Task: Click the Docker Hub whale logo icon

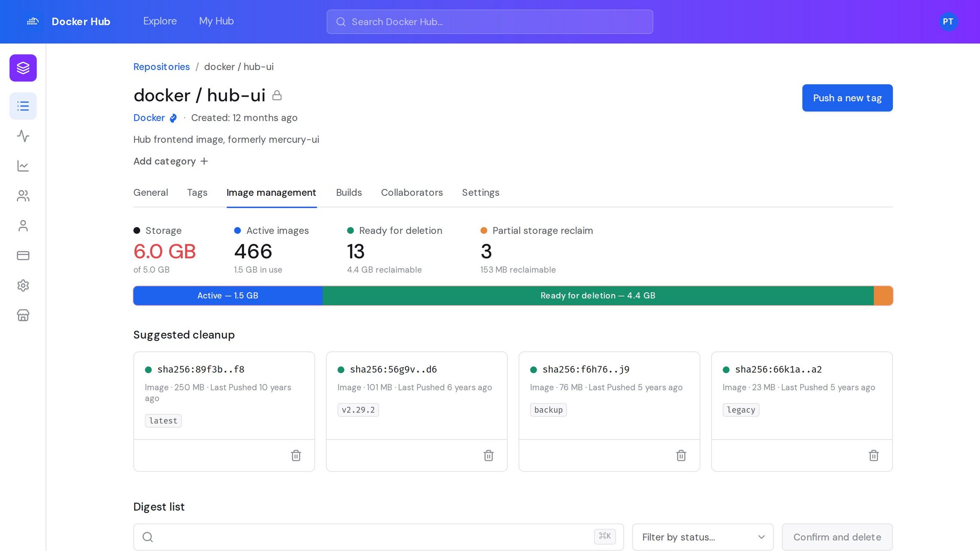Action: [33, 21]
